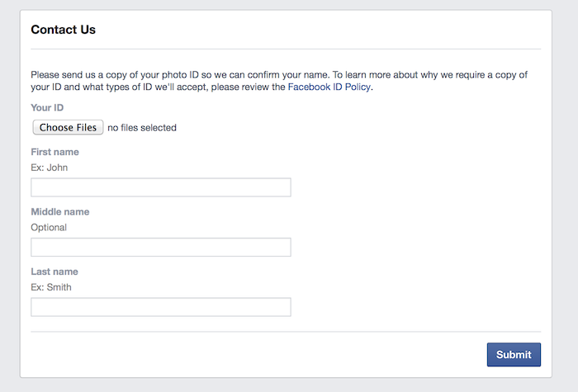Click the "Optional" hint under Middle name

(49, 227)
